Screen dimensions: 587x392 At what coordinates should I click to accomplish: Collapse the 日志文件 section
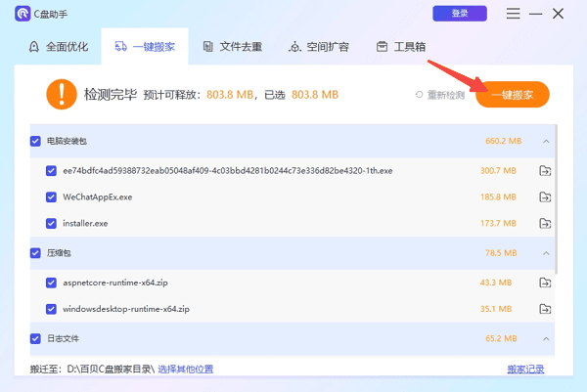coord(545,338)
